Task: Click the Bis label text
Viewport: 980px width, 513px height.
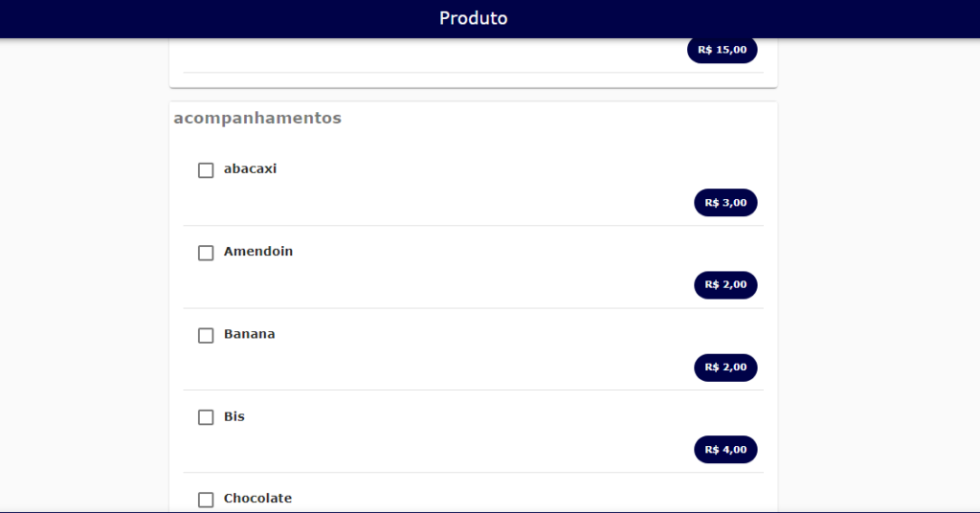Action: tap(234, 416)
